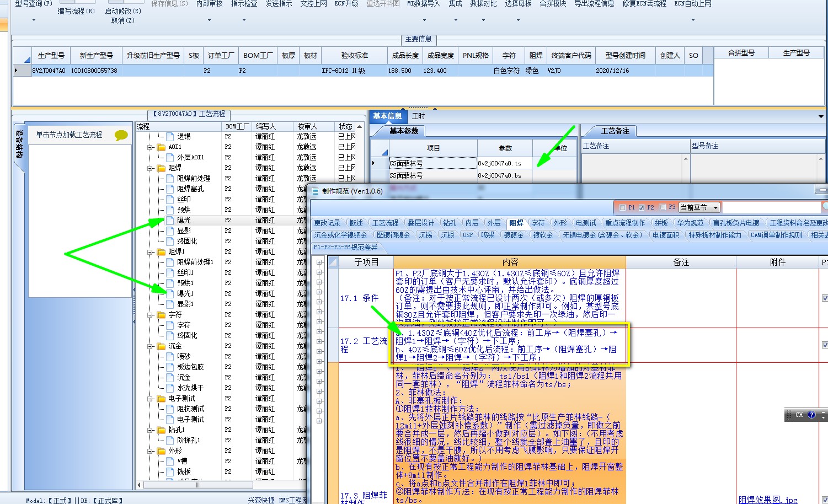Open the 字符 tab in 制作规范
The width and height of the screenshot is (828, 504).
click(538, 223)
